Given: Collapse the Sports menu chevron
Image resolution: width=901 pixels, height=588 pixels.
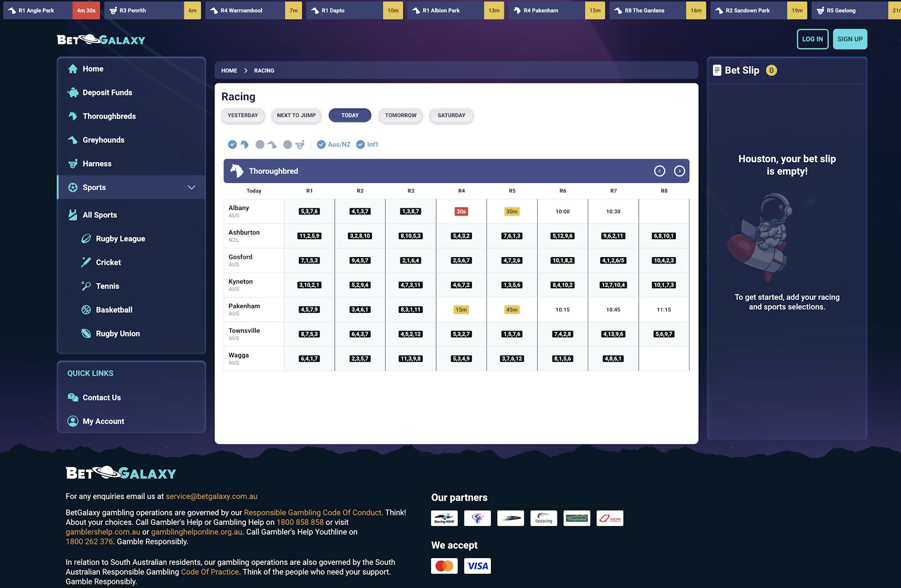Looking at the screenshot, I should pos(192,187).
